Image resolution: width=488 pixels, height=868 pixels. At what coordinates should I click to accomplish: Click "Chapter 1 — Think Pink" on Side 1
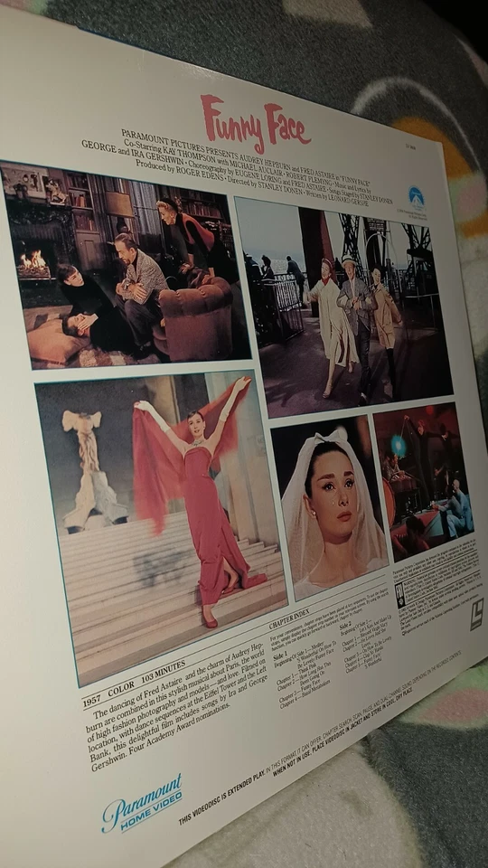click(x=296, y=673)
